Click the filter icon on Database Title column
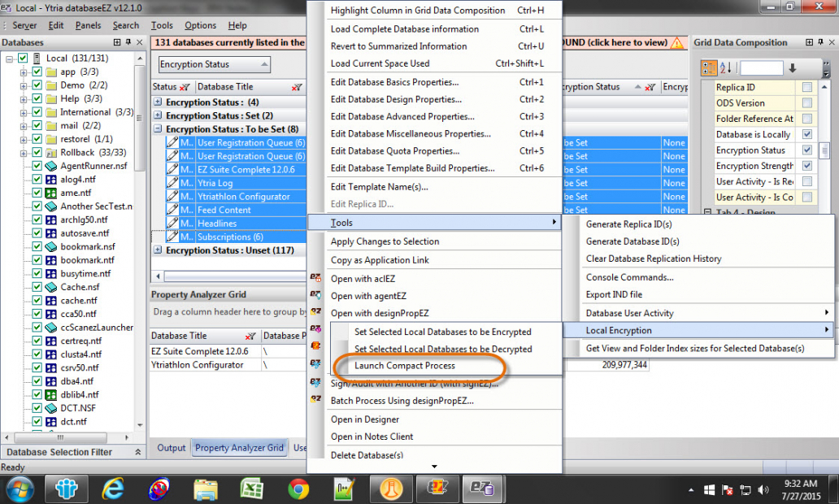The image size is (839, 504). [297, 87]
